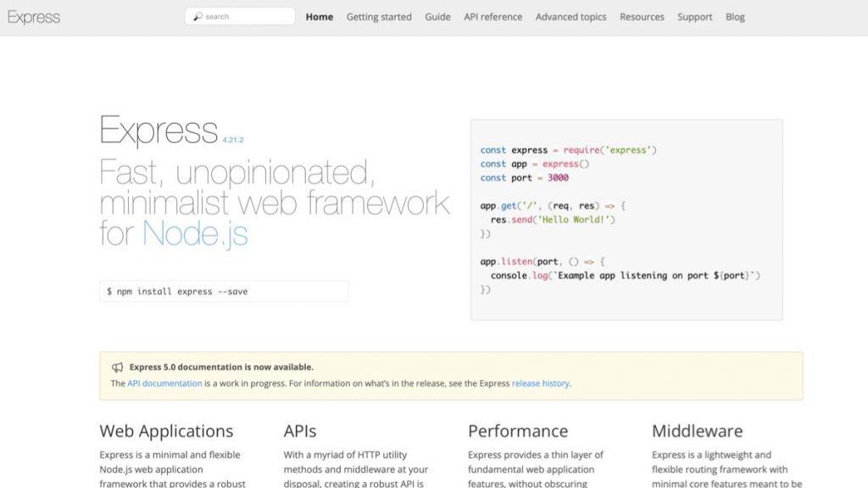Screen dimensions: 868x488
Task: Click the "minimalist web framework" headline text
Action: pyautogui.click(x=275, y=203)
